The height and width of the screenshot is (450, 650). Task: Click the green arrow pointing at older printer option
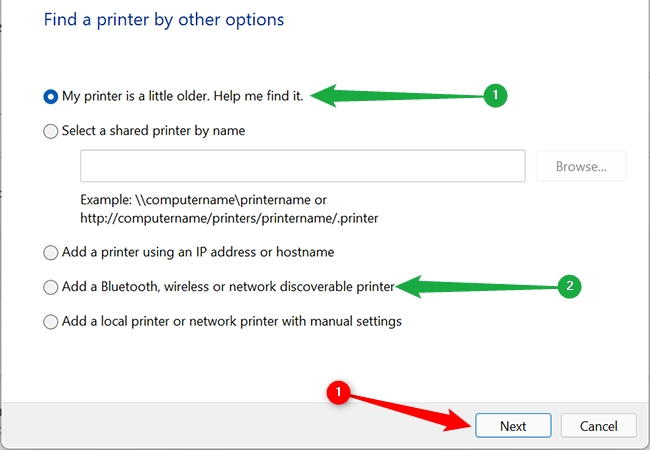pos(400,96)
